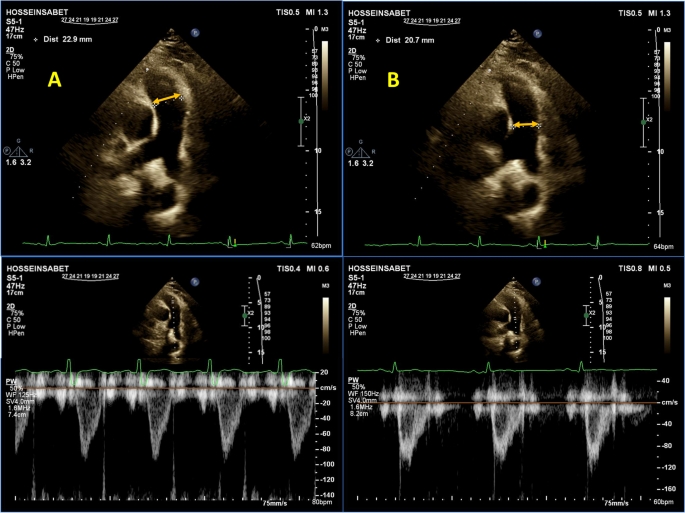Select the sector orientation triangle icon in panel A
This screenshot has height=513, width=685.
click(18, 150)
